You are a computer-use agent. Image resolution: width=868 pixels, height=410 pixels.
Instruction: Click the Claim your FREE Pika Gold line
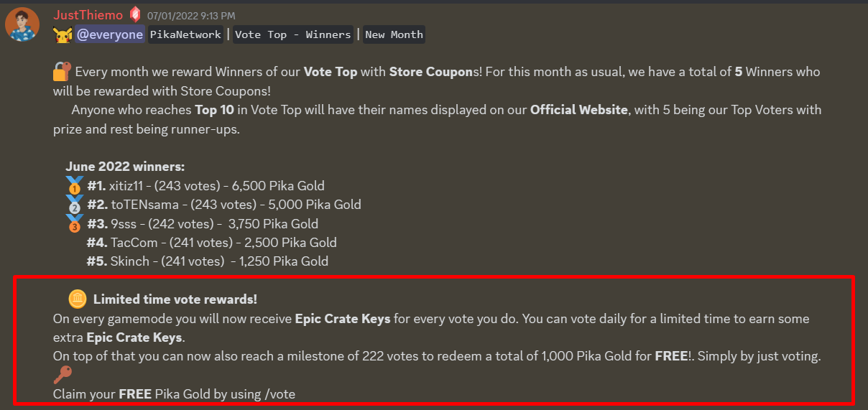(174, 393)
